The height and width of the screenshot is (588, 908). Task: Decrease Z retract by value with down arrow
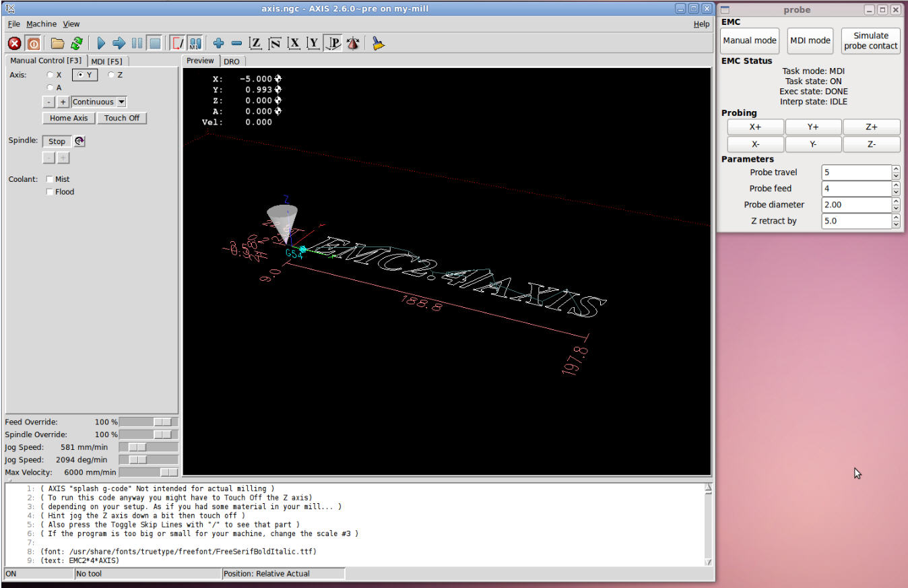tap(896, 224)
